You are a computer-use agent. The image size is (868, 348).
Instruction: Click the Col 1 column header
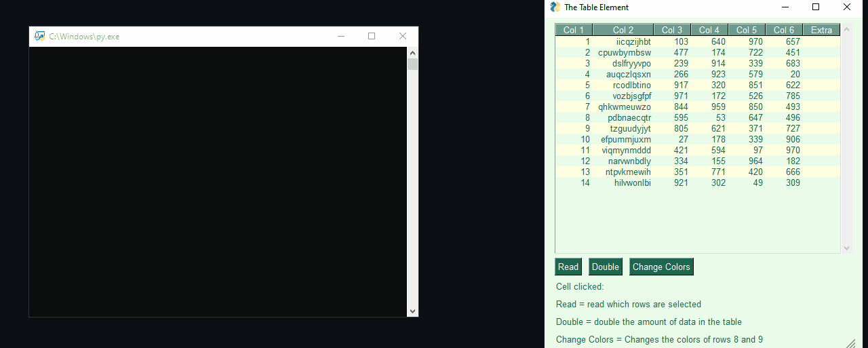point(574,30)
